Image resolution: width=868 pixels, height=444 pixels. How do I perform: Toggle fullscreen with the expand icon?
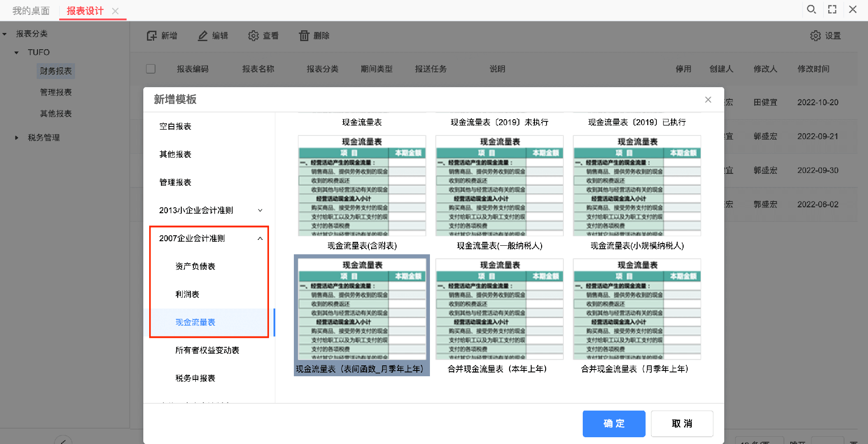point(832,9)
